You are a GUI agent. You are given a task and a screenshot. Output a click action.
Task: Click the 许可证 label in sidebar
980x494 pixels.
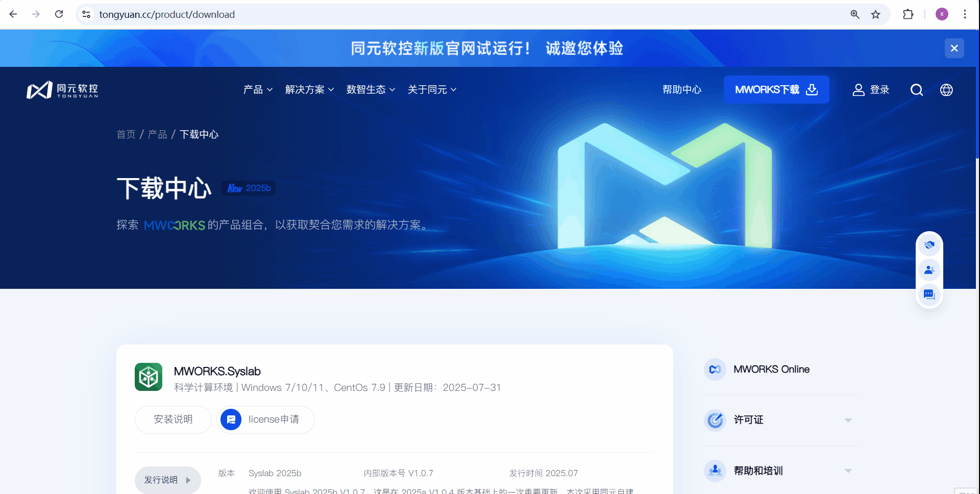point(748,420)
